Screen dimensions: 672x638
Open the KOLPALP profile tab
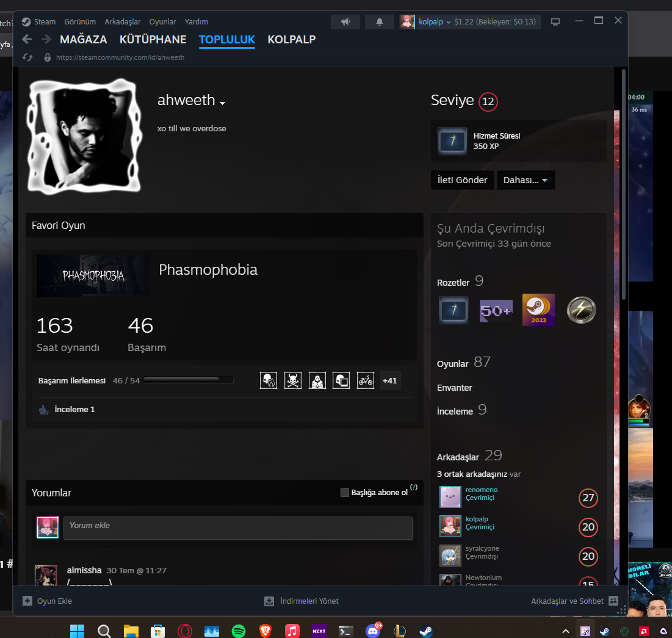[291, 40]
